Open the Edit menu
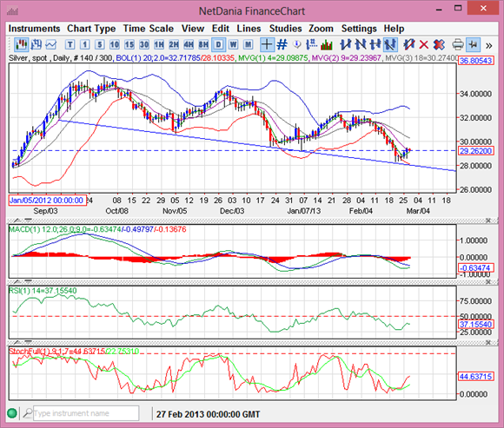This screenshot has height=428, width=504. 220,29
